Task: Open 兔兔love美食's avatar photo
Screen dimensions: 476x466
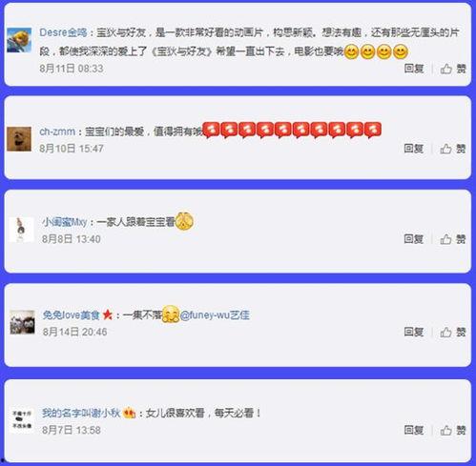Action: pyautogui.click(x=22, y=322)
